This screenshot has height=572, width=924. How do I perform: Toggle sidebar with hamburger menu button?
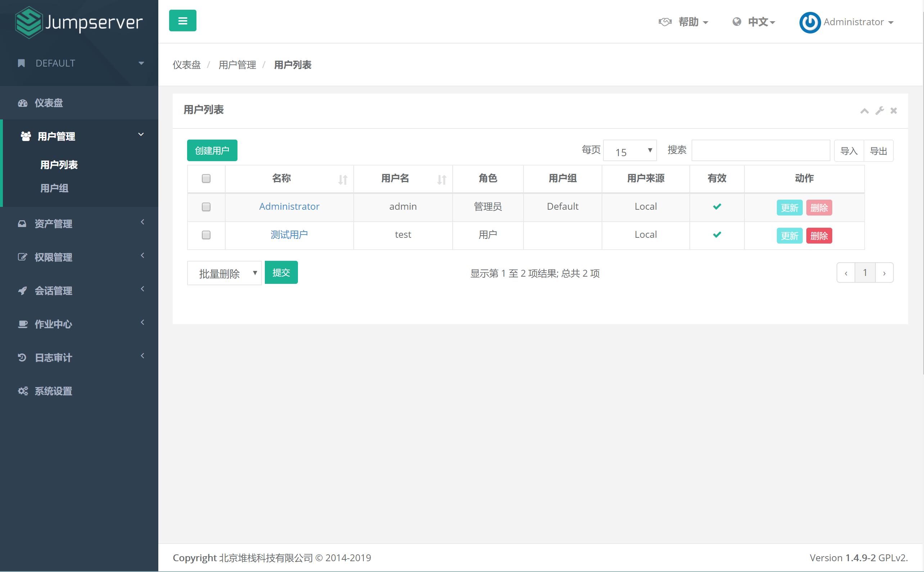(182, 21)
